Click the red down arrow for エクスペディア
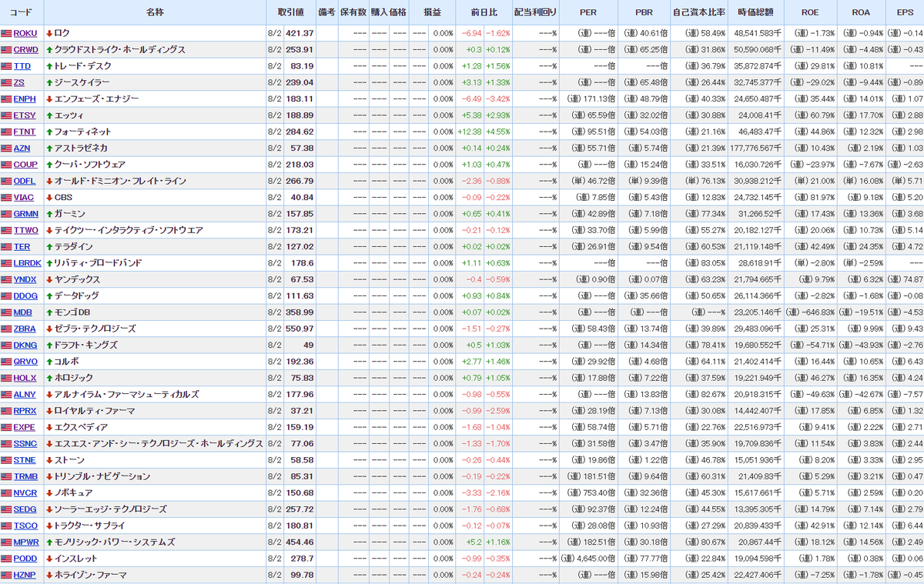The image size is (924, 584). click(49, 427)
